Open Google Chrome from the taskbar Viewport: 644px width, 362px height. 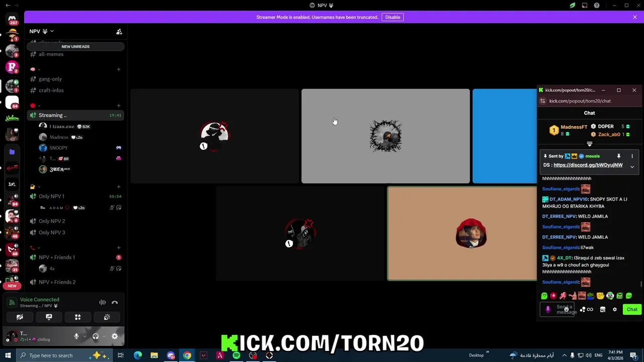click(x=187, y=355)
